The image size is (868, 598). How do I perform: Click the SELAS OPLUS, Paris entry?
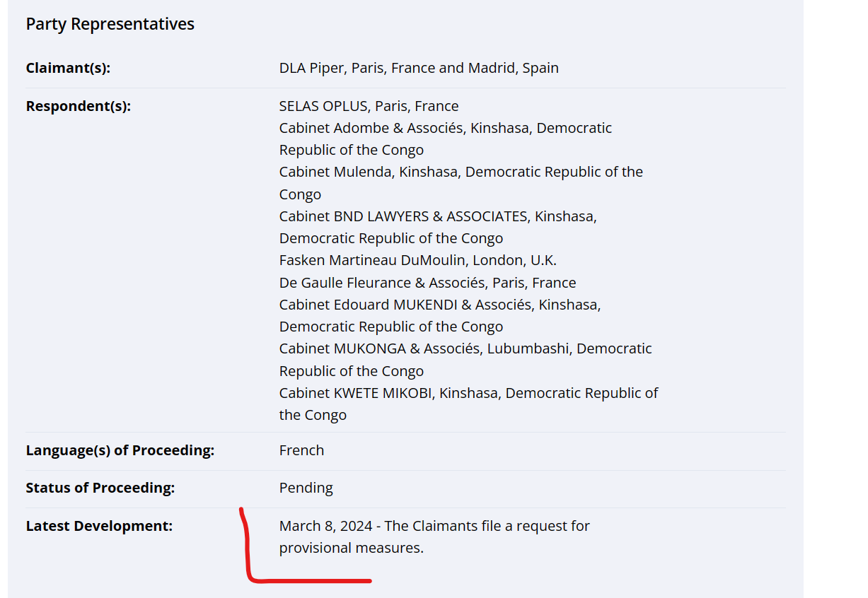pos(369,106)
